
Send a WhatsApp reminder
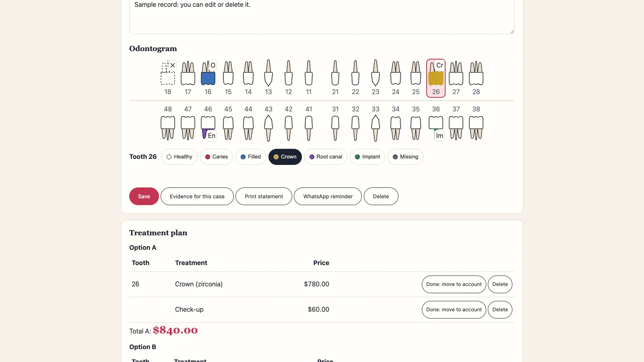(328, 196)
